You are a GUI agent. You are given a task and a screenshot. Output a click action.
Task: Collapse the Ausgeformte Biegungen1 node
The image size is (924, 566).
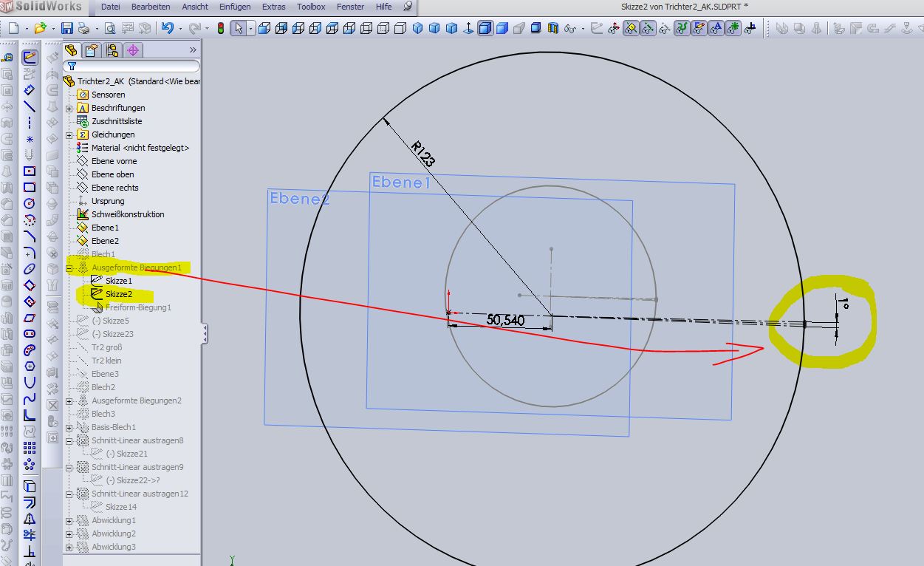(69, 267)
